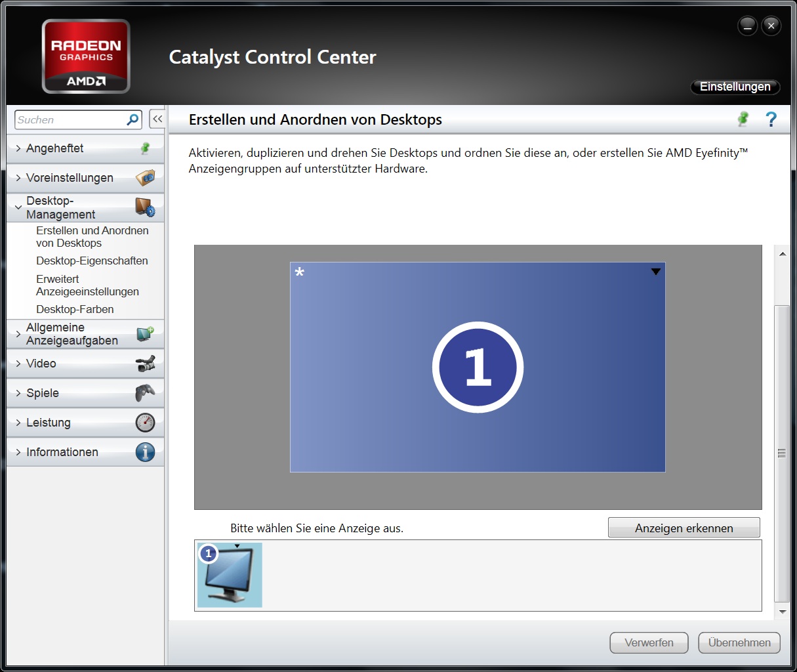Open desktop 1 black triangle menu
Viewport: 797px width, 672px height.
tap(655, 272)
